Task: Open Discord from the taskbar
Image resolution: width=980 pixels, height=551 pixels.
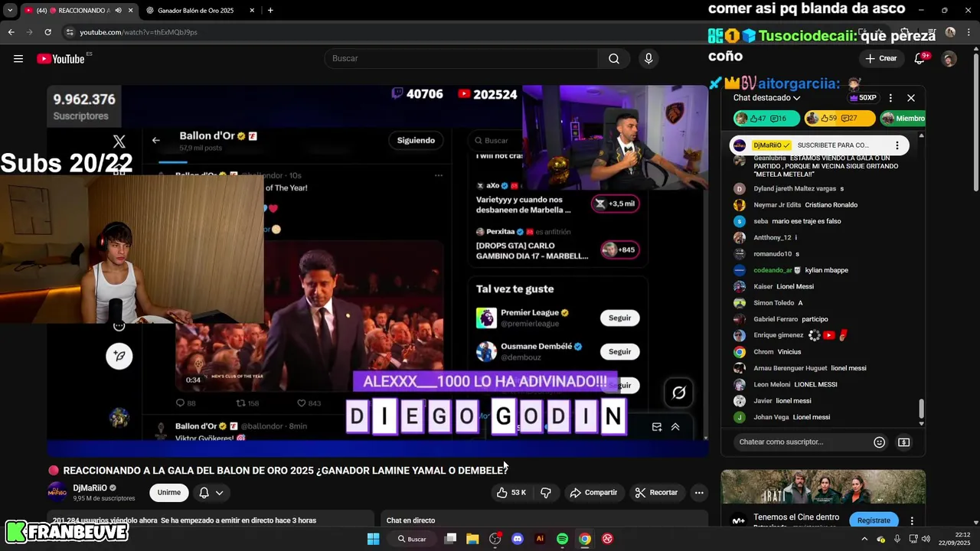Action: [x=518, y=539]
